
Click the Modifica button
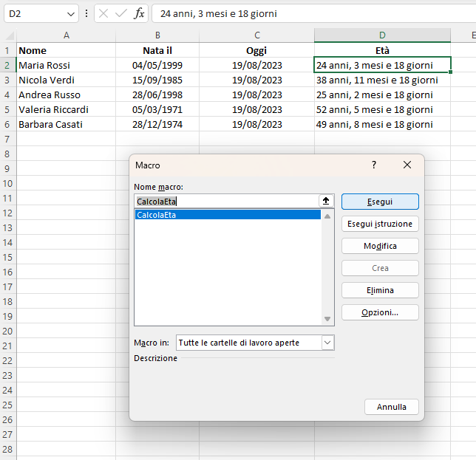380,246
